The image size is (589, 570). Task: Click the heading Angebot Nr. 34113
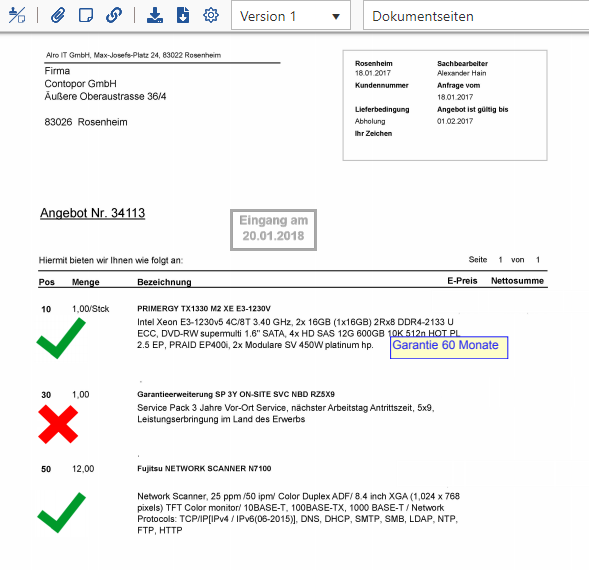click(92, 213)
